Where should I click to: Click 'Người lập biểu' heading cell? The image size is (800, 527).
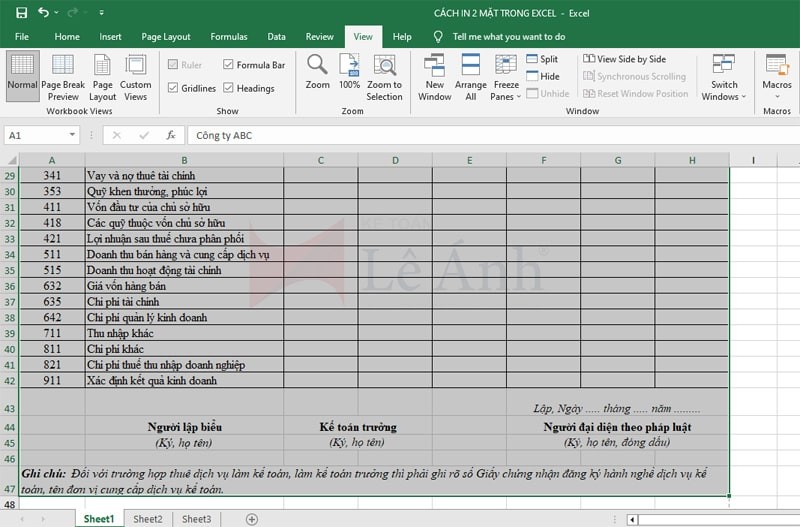(x=184, y=427)
